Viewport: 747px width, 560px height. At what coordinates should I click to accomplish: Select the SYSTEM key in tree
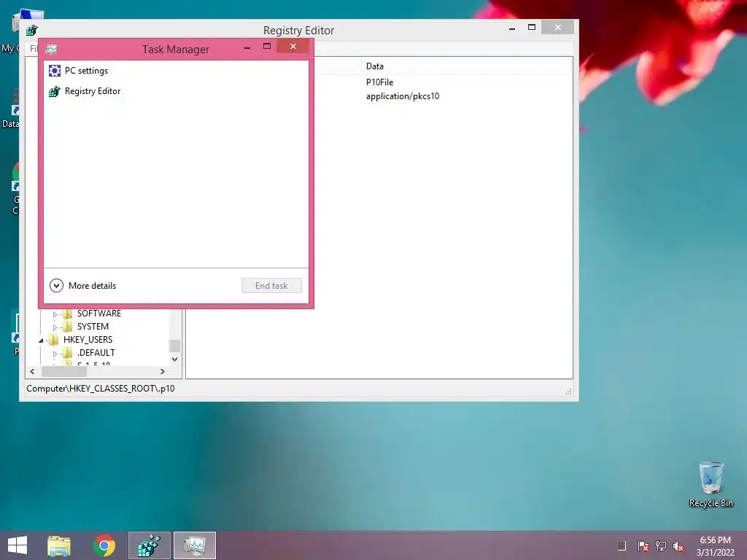tap(93, 326)
